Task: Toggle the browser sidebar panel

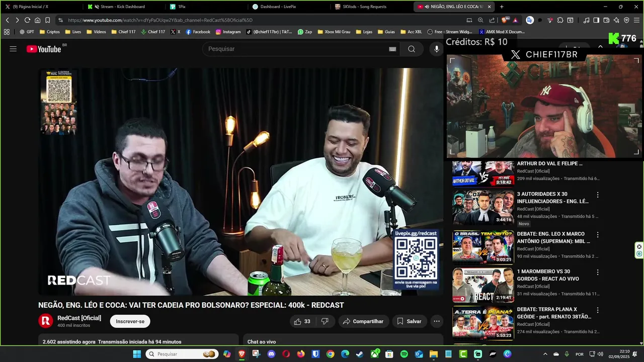Action: point(596,20)
